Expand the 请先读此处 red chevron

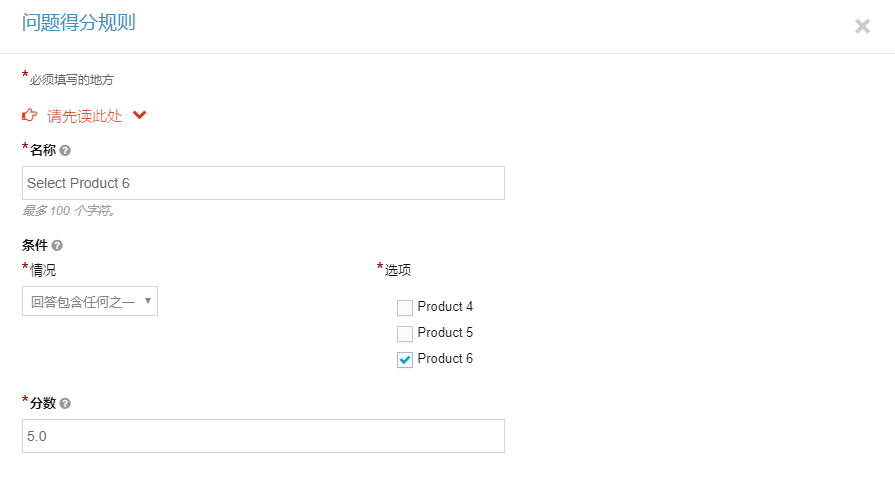point(139,115)
